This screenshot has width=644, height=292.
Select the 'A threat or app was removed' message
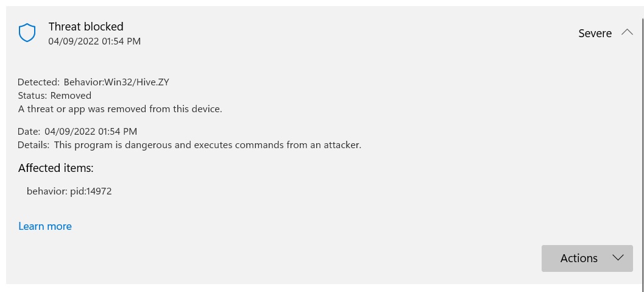coord(120,109)
